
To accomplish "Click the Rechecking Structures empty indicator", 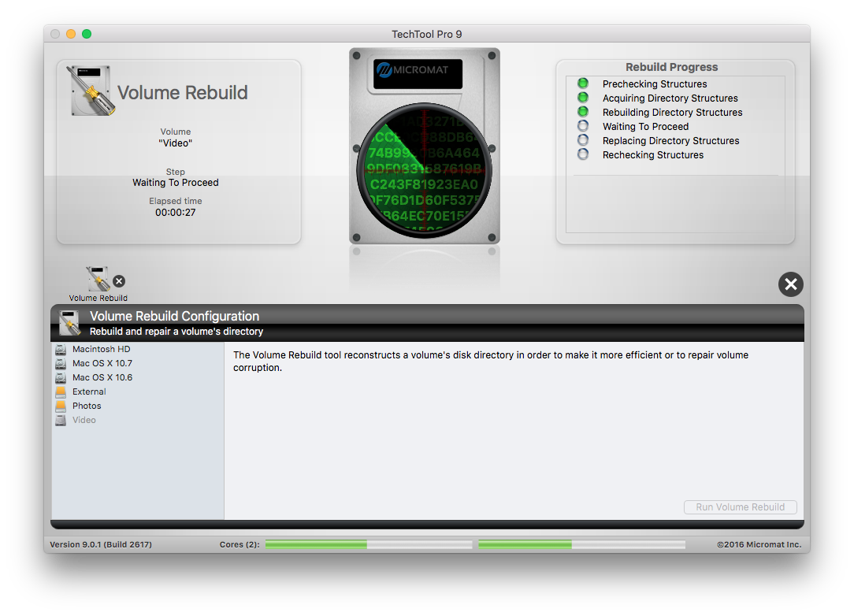I will [x=583, y=154].
